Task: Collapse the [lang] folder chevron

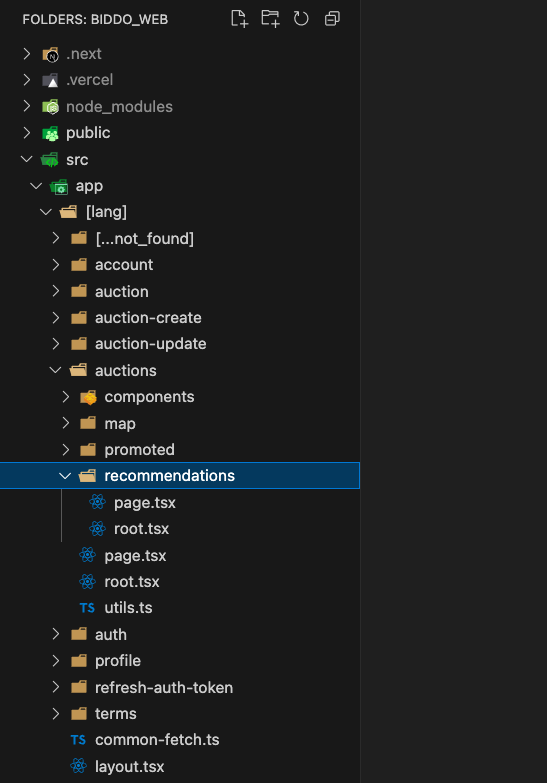Action: click(x=46, y=212)
